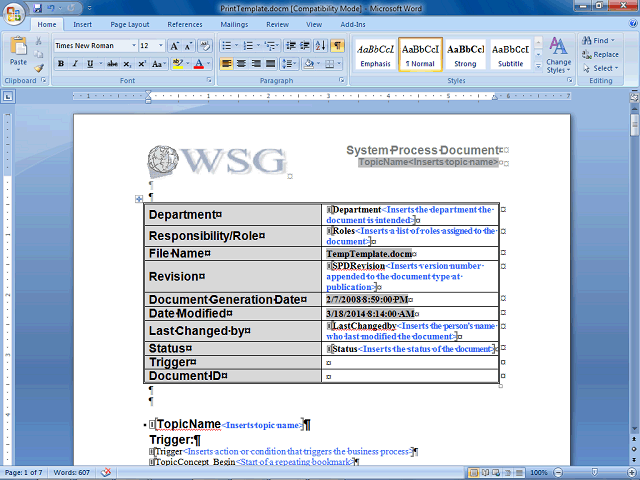The height and width of the screenshot is (480, 640).
Task: Open the font name dropdown
Action: [x=133, y=46]
